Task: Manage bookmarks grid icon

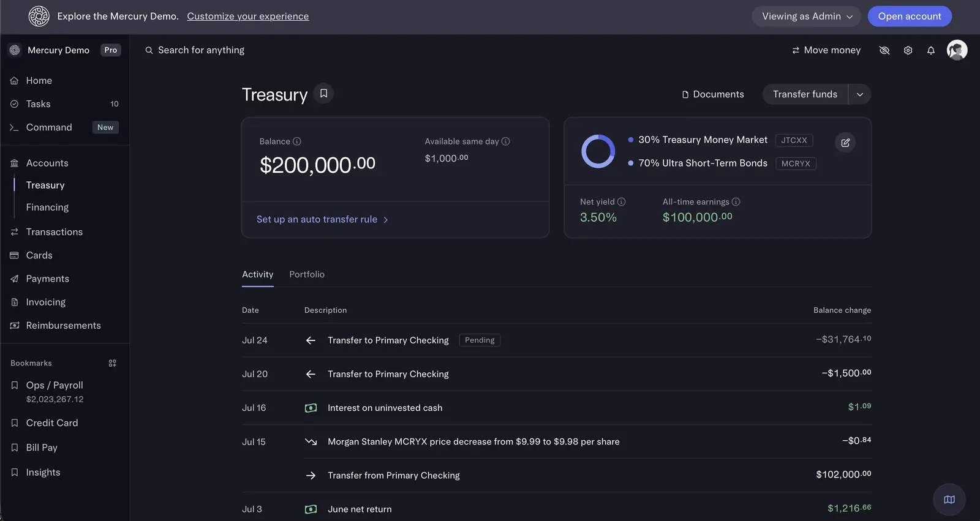Action: [x=113, y=363]
